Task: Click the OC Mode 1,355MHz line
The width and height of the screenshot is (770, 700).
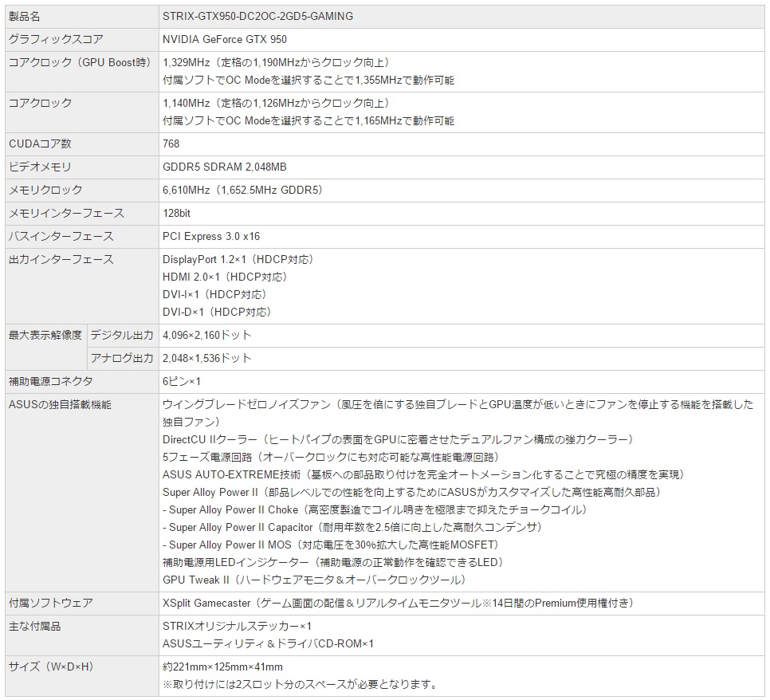Action: pyautogui.click(x=308, y=80)
